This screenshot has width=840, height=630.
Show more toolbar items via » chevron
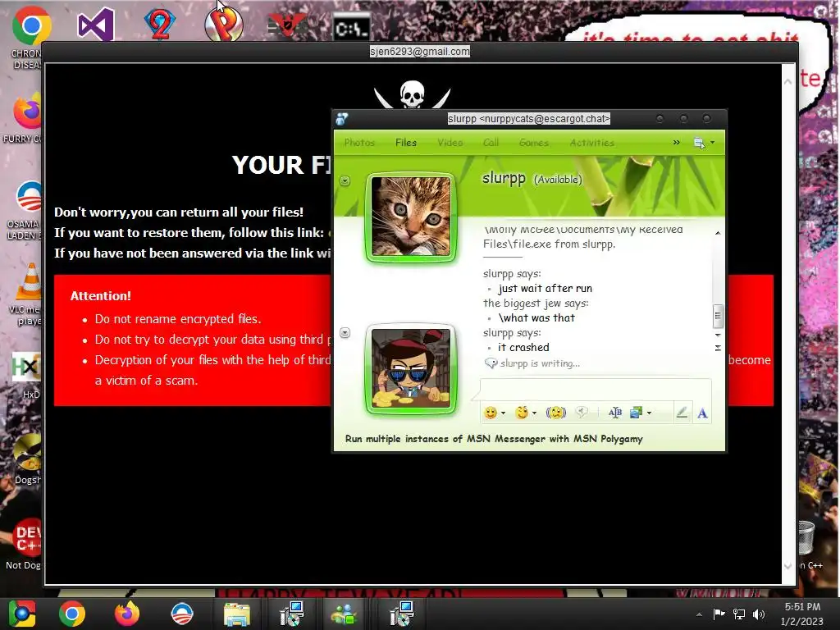[x=676, y=143]
